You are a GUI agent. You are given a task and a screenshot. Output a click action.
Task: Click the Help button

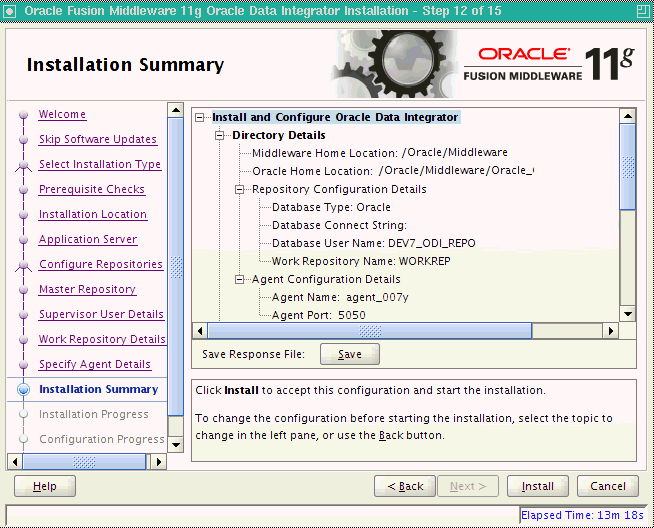(x=45, y=486)
